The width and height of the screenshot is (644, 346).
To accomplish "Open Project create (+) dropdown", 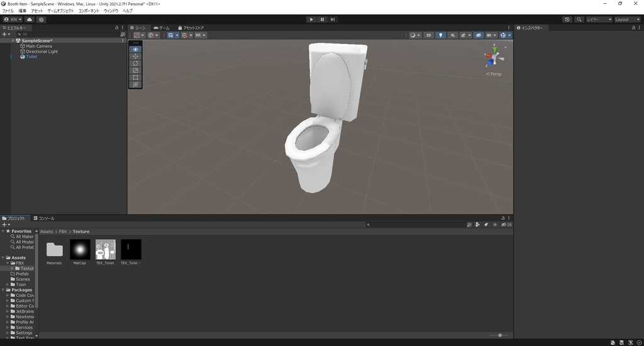I will 6,225.
